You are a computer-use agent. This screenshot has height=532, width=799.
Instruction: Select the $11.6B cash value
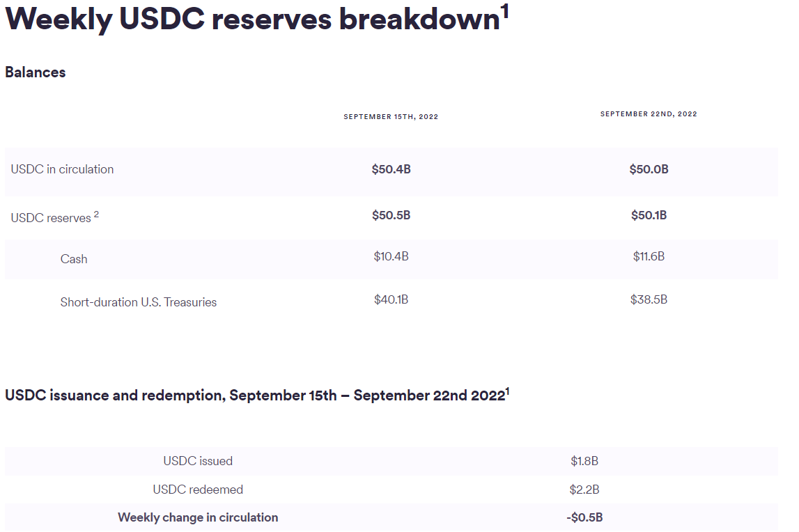pyautogui.click(x=649, y=256)
